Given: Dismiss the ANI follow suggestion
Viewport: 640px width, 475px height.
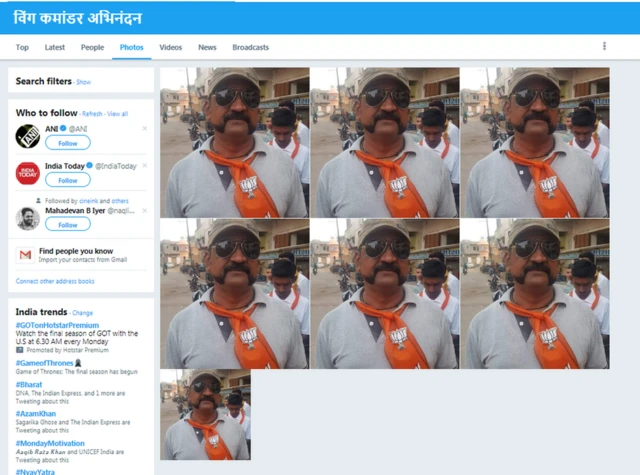Looking at the screenshot, I should click(x=144, y=129).
